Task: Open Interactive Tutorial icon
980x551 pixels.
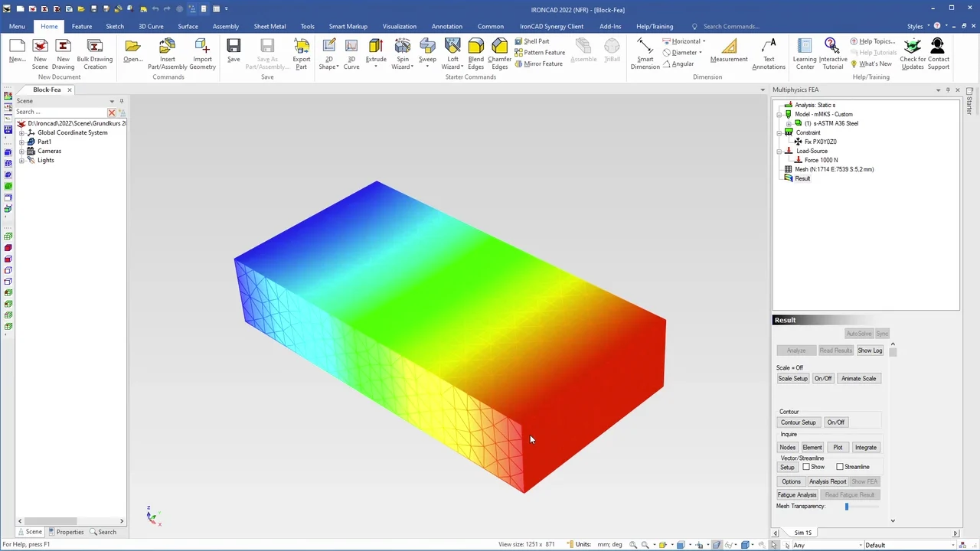Action: pos(832,47)
